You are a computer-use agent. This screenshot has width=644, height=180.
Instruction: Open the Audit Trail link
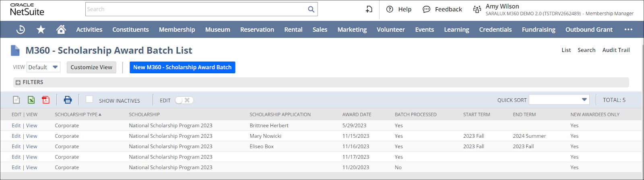click(x=616, y=50)
